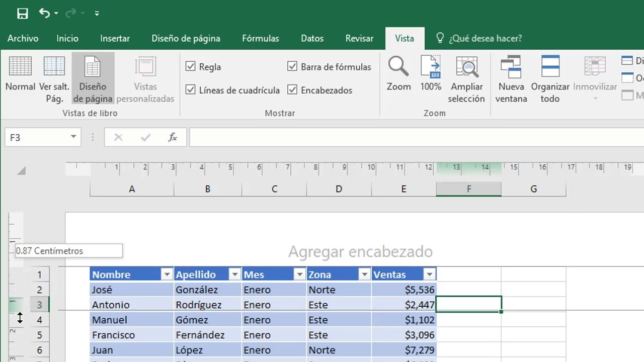
Task: Toggle Barra de fórmulas checkbox
Action: (292, 66)
